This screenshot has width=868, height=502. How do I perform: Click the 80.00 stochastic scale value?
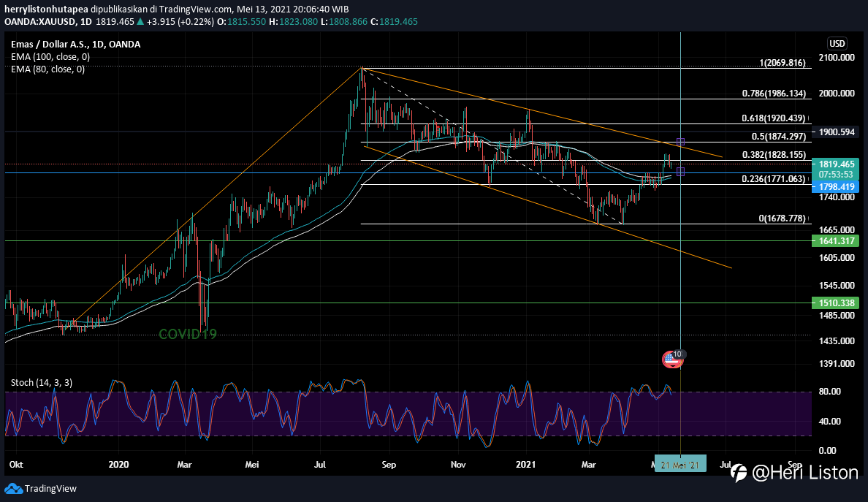pos(830,392)
